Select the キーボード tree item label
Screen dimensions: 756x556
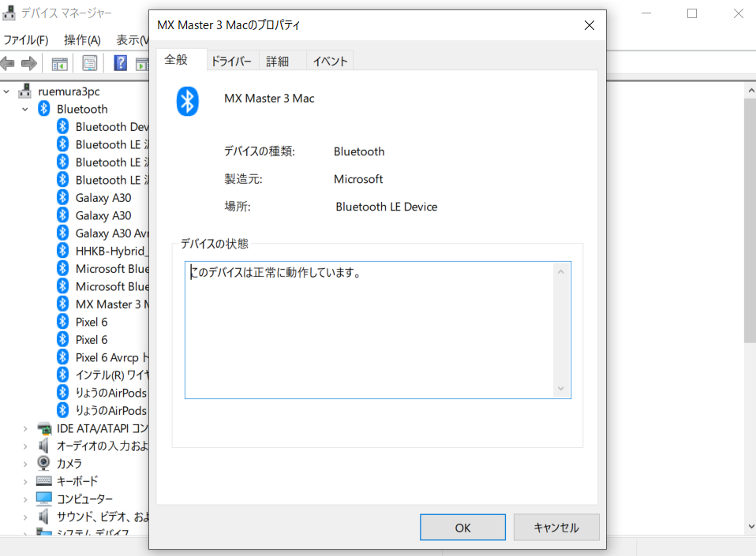coord(77,481)
